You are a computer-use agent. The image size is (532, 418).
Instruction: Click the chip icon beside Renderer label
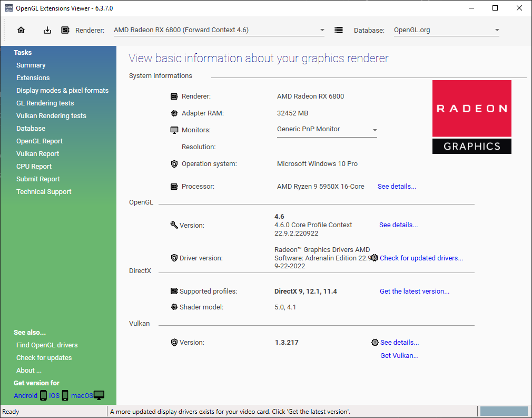[x=65, y=30]
